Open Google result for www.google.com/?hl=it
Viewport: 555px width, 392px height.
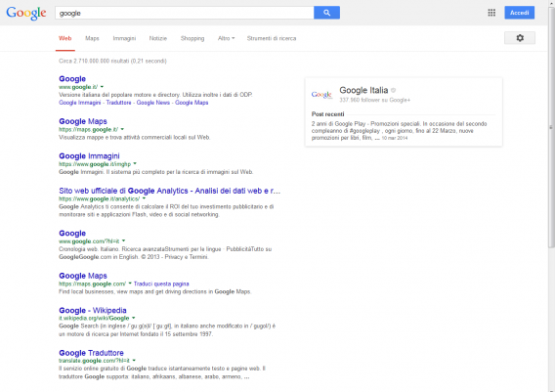pyautogui.click(x=72, y=234)
